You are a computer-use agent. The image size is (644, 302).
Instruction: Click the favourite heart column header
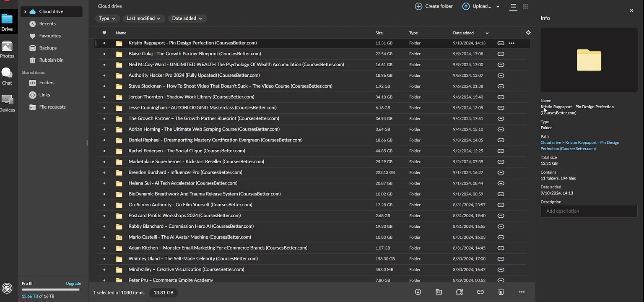click(x=104, y=33)
